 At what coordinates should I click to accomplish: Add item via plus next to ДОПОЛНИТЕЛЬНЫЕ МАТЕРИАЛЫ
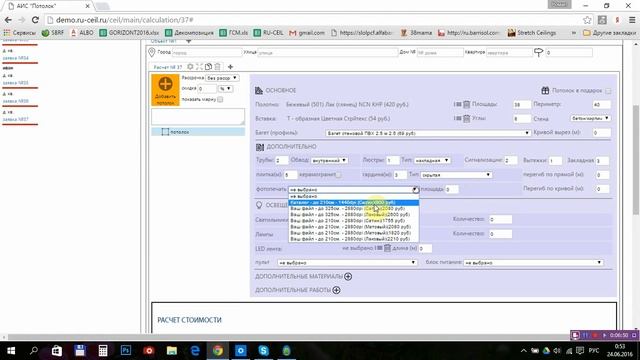348,276
